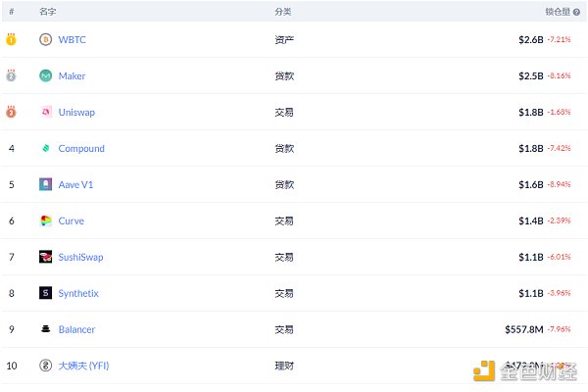Click the Aave V1 ghost icon
This screenshot has height=392, width=588.
pos(45,184)
